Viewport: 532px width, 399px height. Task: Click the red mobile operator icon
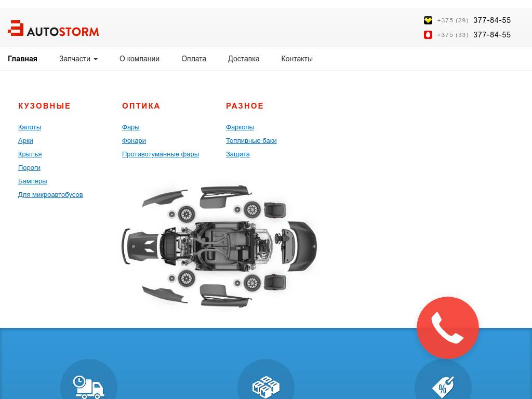pos(428,35)
